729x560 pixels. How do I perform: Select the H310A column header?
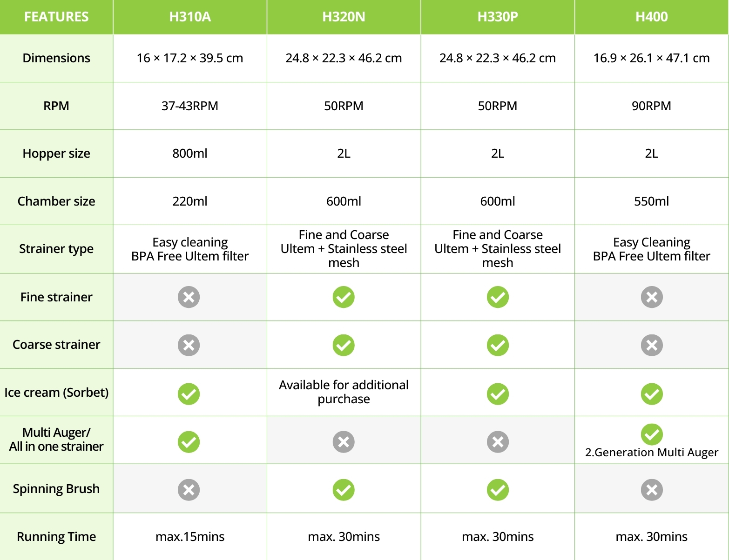pos(190,17)
